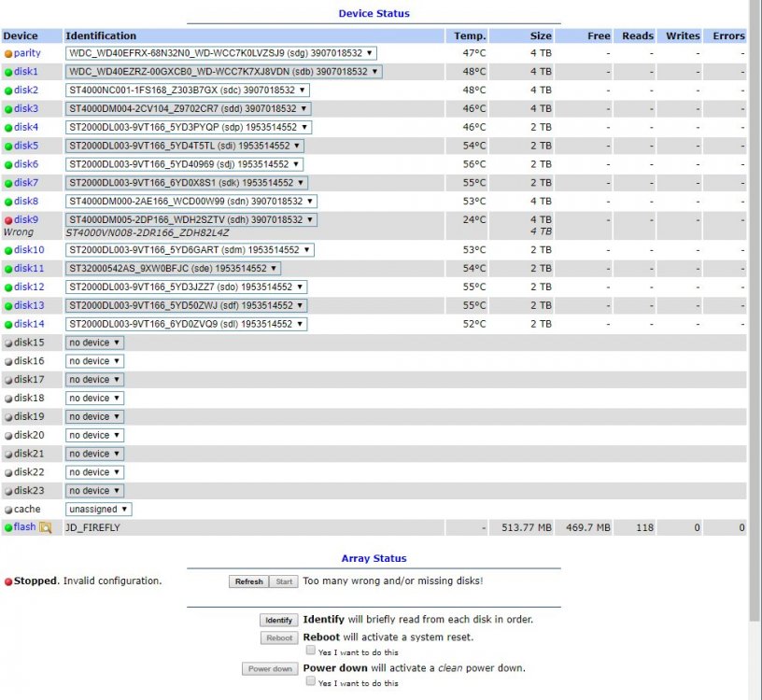This screenshot has height=700, width=762.
Task: Open the disk5 link
Action: pos(26,146)
